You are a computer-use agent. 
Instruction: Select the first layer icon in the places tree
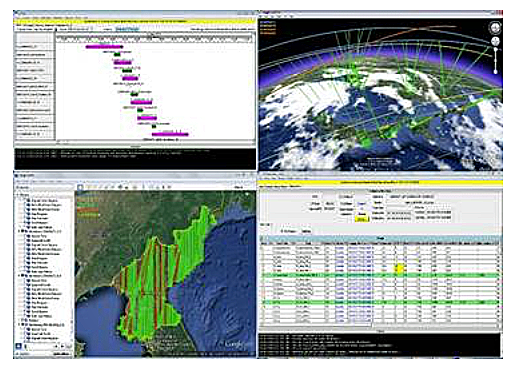[29, 201]
